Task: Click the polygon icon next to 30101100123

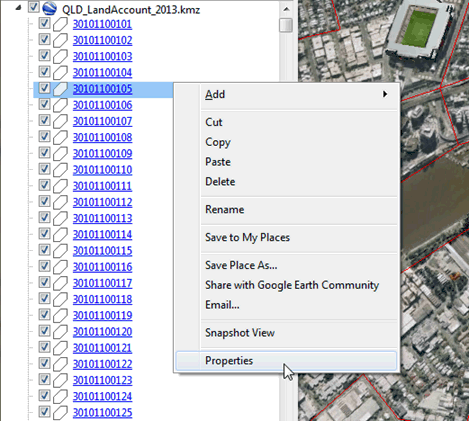Action: 60,380
